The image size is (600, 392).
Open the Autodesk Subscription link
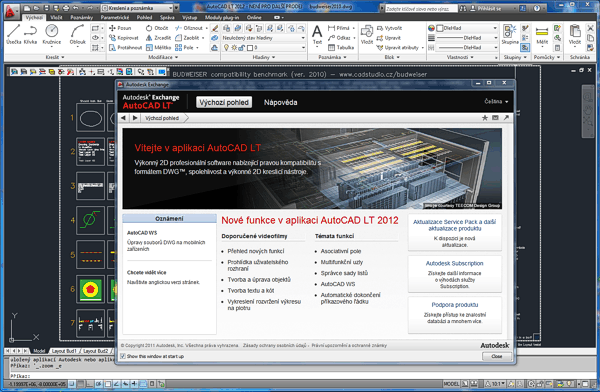click(x=455, y=263)
